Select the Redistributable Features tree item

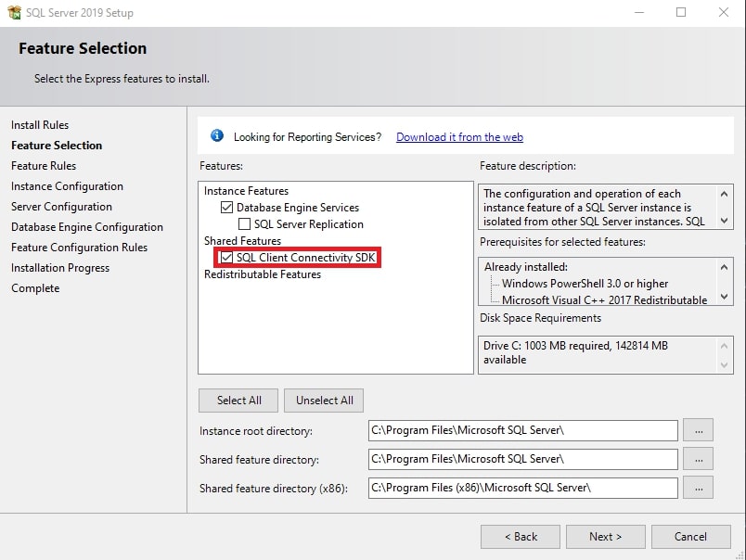[263, 274]
